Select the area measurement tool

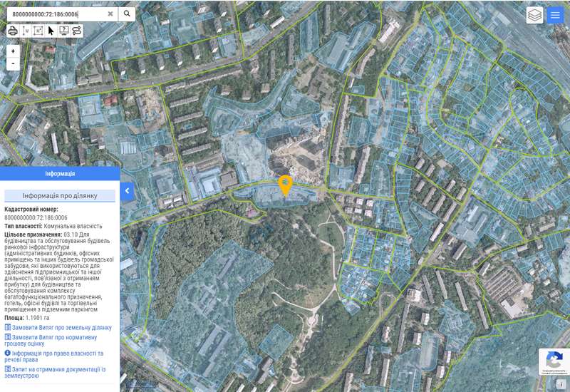pyautogui.click(x=38, y=31)
